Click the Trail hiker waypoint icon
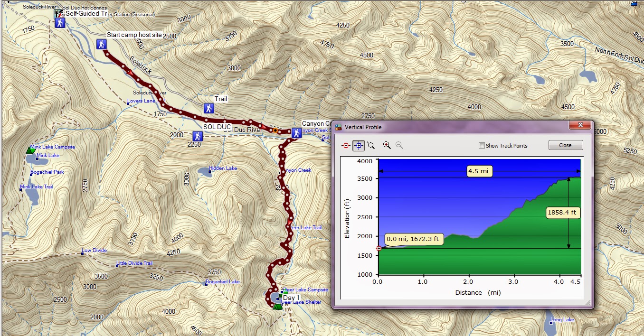 click(208, 108)
